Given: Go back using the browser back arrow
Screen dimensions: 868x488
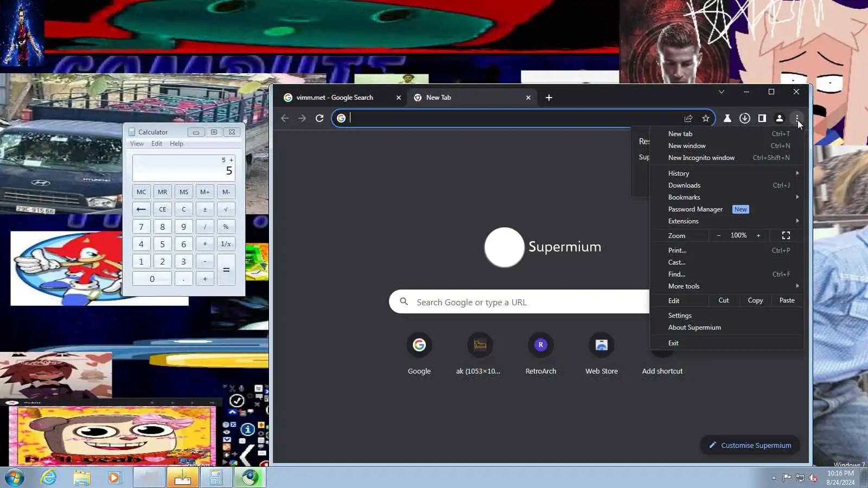Looking at the screenshot, I should pos(285,118).
